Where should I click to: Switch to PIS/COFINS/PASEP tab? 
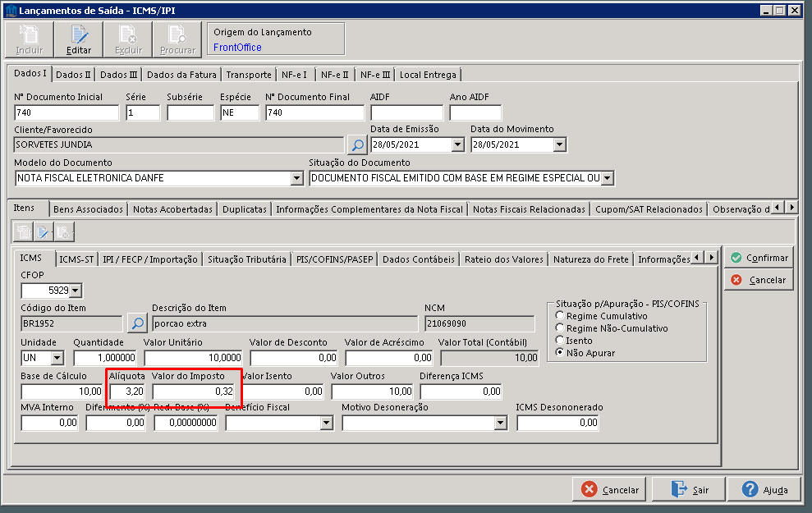coord(334,259)
